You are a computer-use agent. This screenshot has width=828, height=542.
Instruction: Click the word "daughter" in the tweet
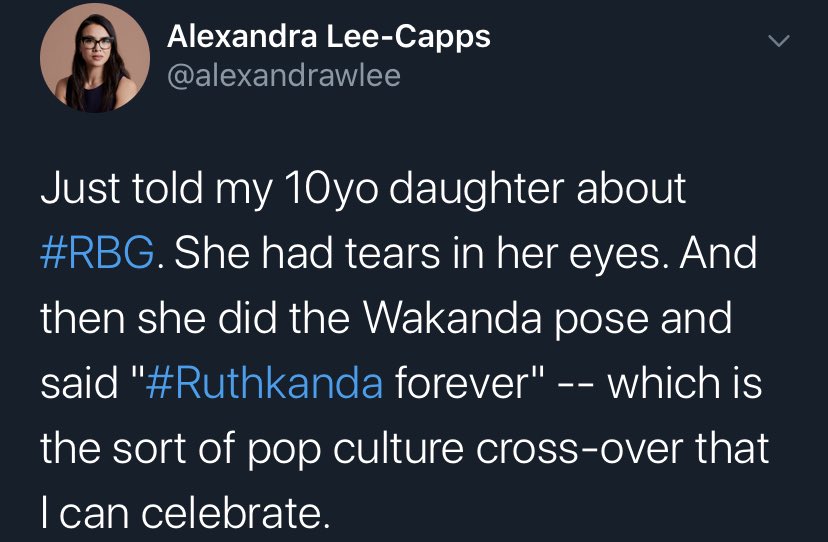[x=477, y=188]
